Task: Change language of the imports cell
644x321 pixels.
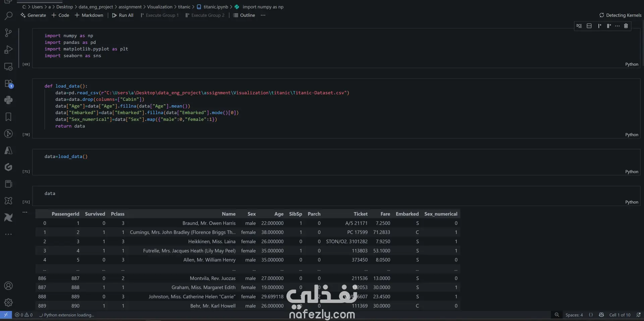Action: [632, 64]
